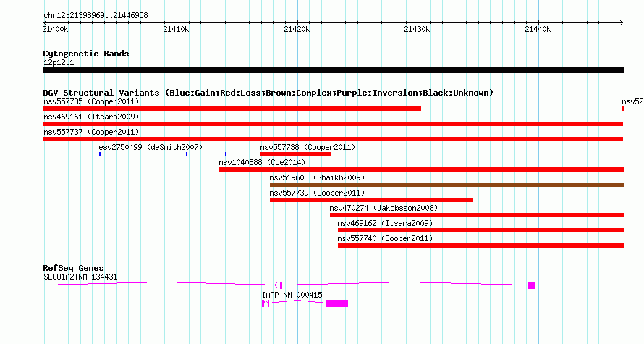Select the large SLCO1A2 exon block
Screen dimensions: 644x344
point(531,285)
